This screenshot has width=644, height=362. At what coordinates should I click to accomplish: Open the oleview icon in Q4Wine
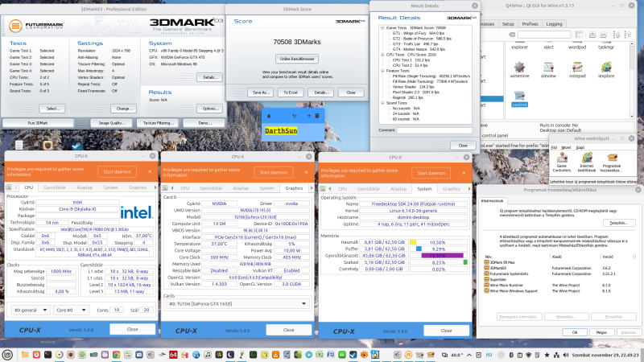tap(548, 69)
